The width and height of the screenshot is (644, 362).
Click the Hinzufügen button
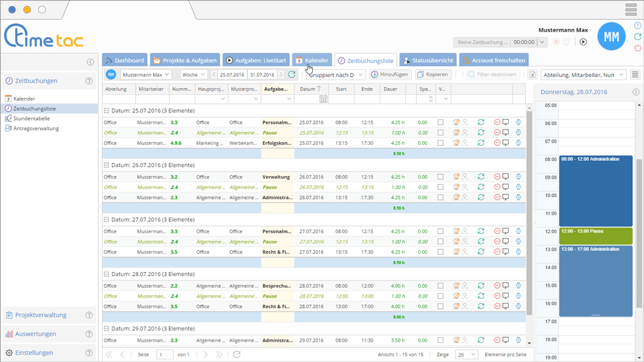tap(390, 75)
